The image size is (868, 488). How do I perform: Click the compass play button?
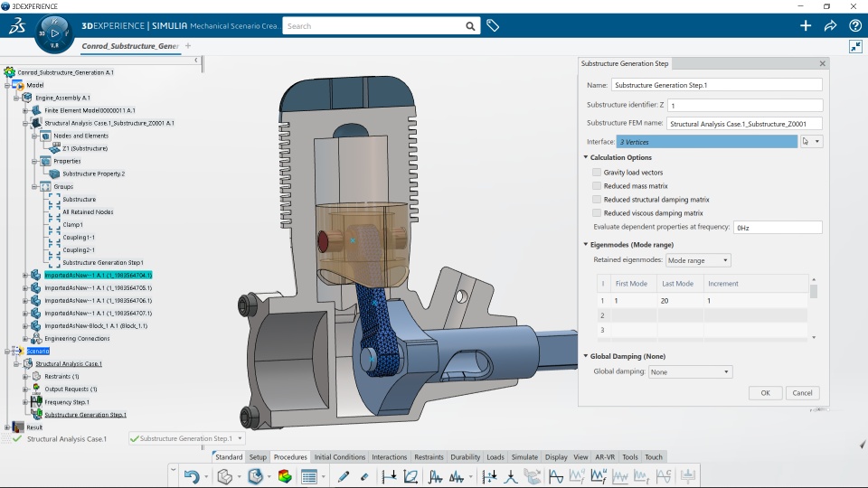pyautogui.click(x=54, y=33)
